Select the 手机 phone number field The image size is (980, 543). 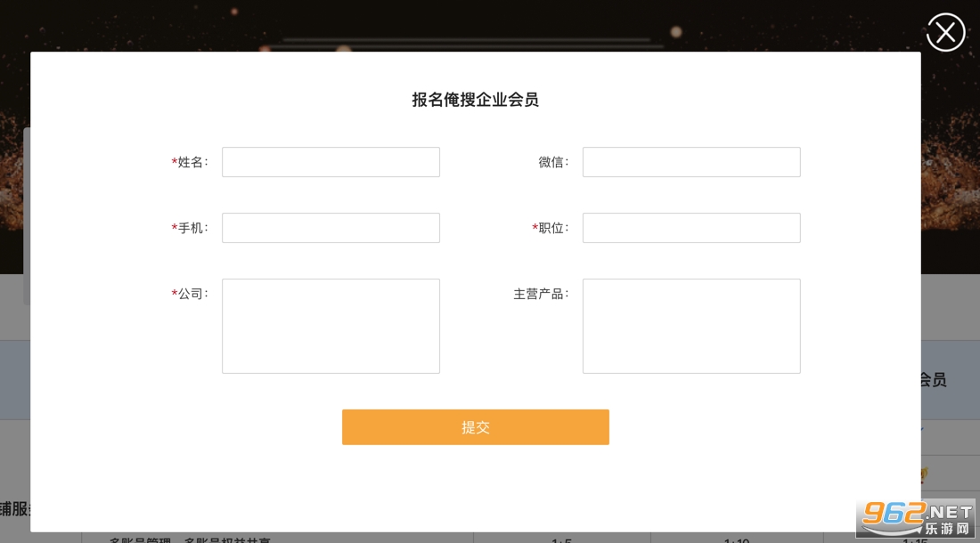pyautogui.click(x=331, y=228)
